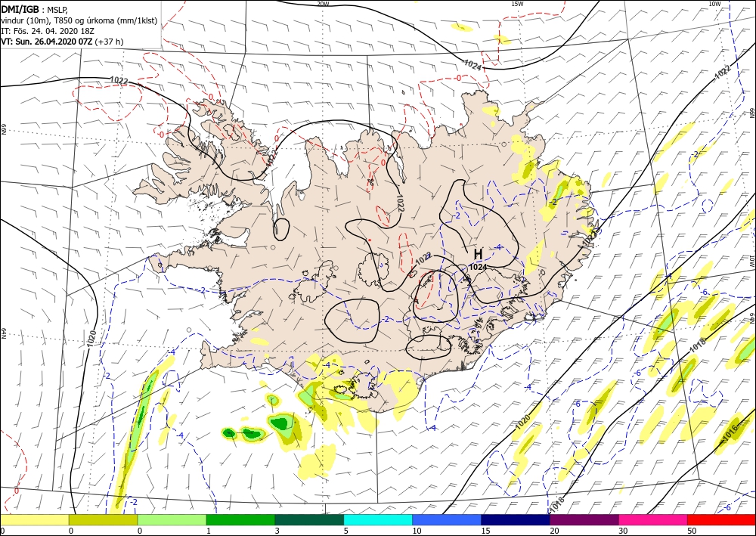Click the legend scale value '50'
This screenshot has height=536, width=756.
pyautogui.click(x=690, y=531)
